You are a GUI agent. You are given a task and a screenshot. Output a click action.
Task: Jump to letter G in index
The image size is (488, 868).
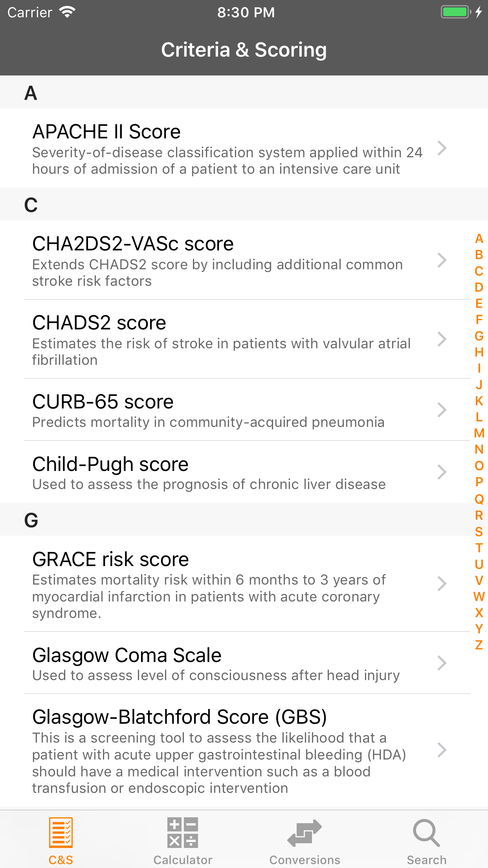click(479, 336)
